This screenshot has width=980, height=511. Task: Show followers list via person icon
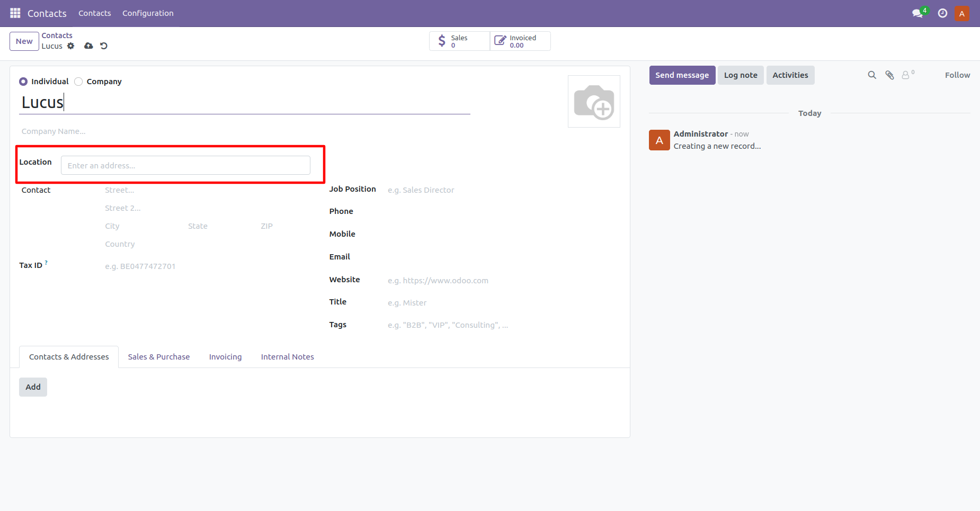pyautogui.click(x=907, y=75)
